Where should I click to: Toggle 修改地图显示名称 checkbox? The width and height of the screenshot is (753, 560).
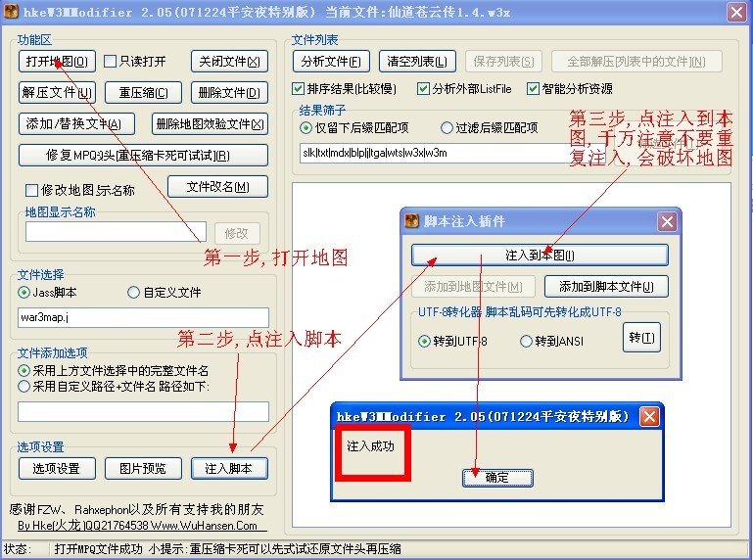pyautogui.click(x=31, y=190)
